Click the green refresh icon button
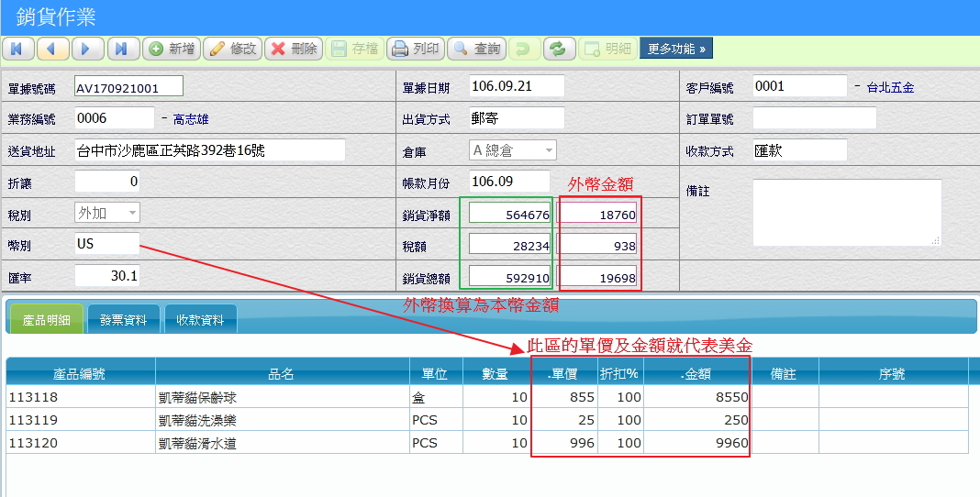Screen dimensions: 980x497 (x=558, y=49)
